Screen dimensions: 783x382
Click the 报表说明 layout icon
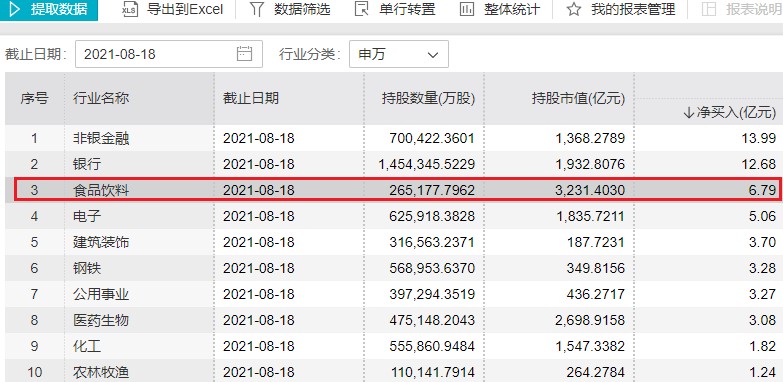(709, 9)
